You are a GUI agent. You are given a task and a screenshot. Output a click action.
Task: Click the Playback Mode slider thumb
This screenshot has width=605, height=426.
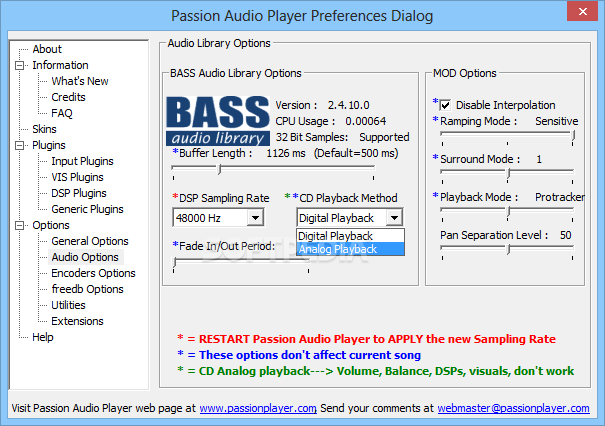click(509, 211)
